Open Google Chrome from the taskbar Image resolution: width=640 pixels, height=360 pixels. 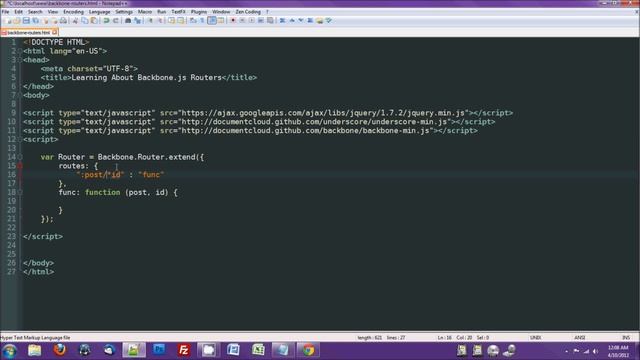308,350
